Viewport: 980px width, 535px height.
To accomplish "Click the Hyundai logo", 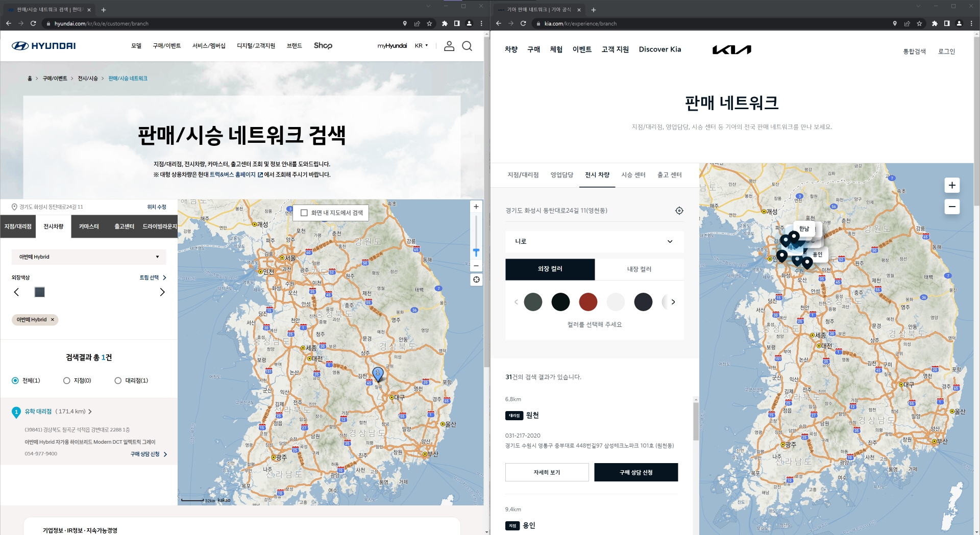I will 44,46.
